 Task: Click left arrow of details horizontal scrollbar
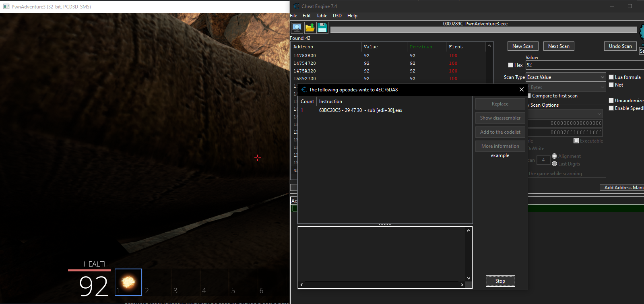coord(301,285)
